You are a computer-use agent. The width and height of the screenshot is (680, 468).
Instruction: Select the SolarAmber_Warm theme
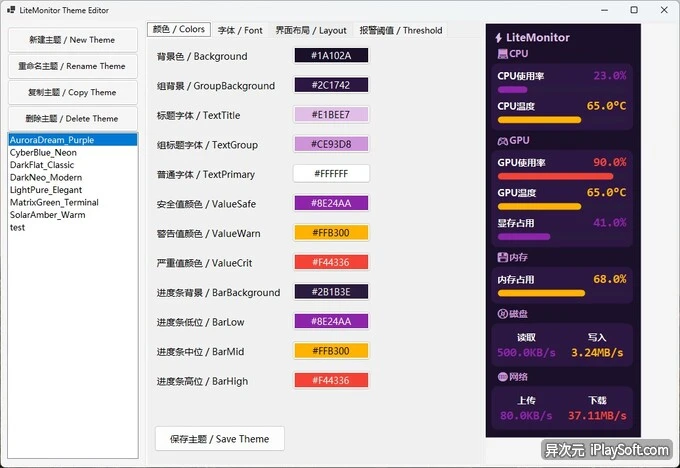(73, 215)
